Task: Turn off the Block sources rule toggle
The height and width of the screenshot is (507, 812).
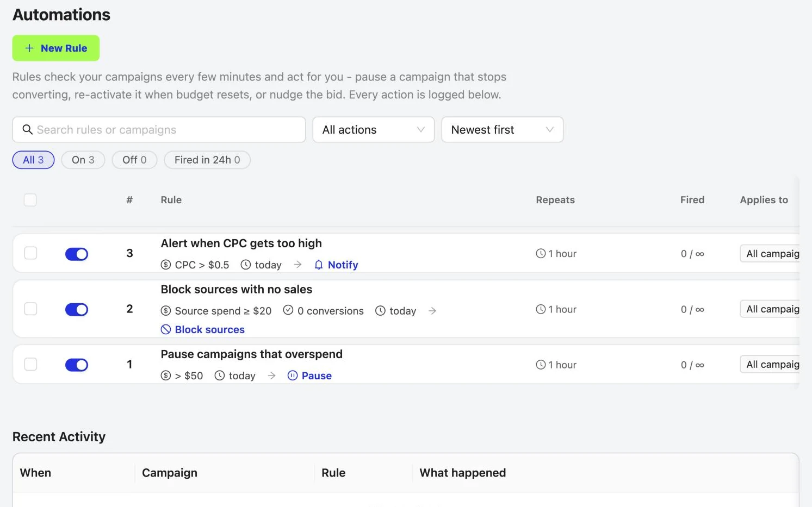Action: coord(77,309)
